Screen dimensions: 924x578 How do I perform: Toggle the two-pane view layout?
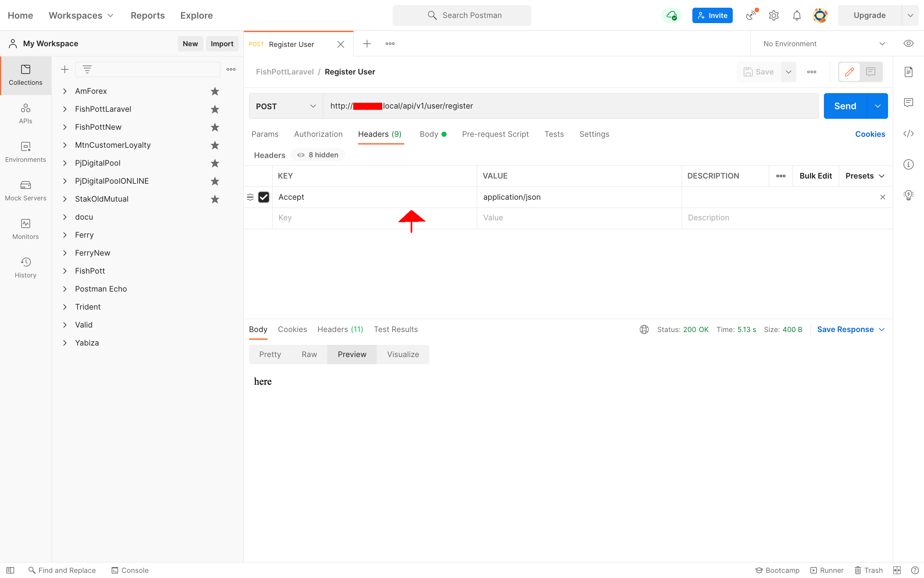tap(897, 570)
